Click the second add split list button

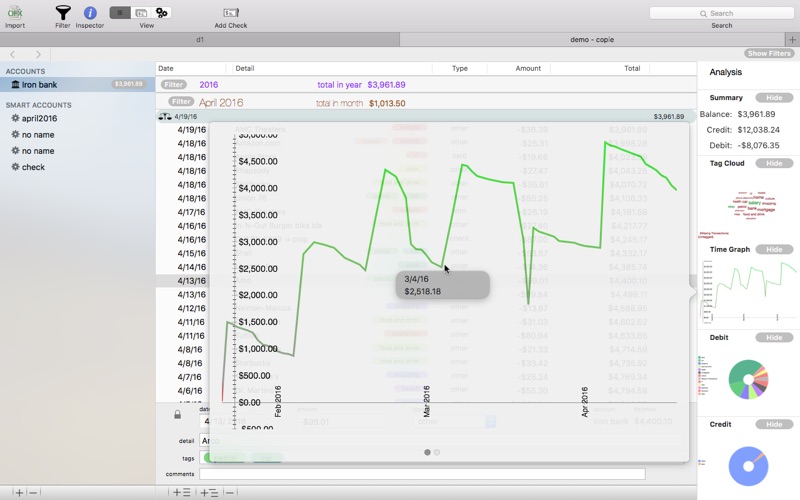coord(209,493)
